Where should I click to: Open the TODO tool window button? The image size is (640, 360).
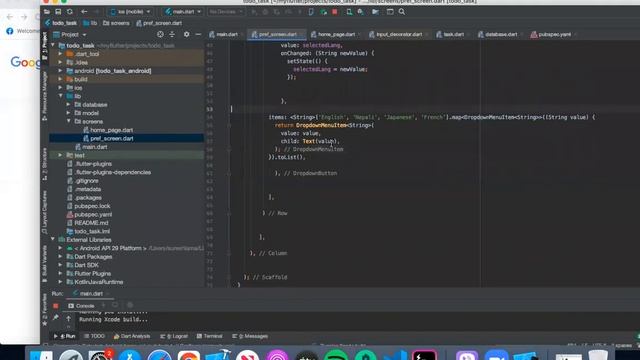click(x=94, y=336)
